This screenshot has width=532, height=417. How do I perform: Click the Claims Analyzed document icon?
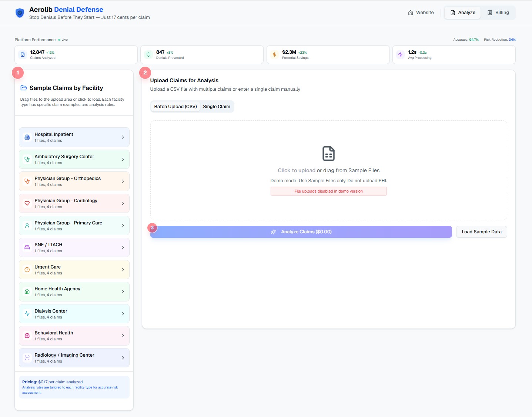[22, 54]
